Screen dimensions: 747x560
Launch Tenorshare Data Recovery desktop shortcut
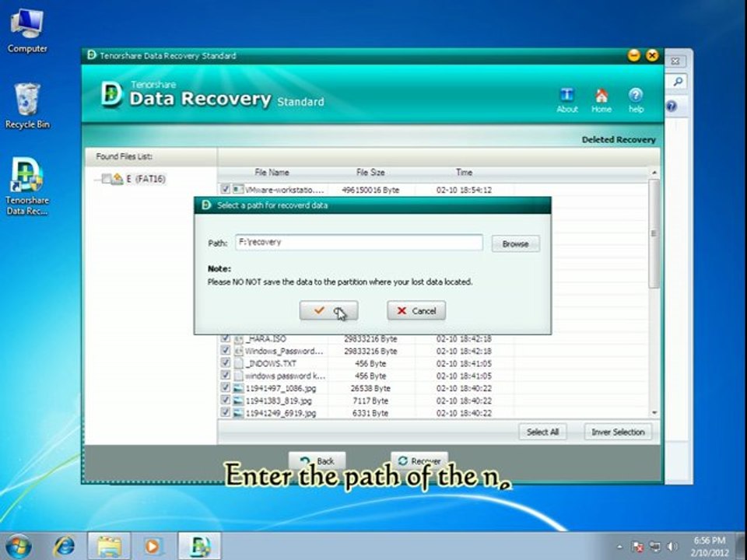coord(27,186)
